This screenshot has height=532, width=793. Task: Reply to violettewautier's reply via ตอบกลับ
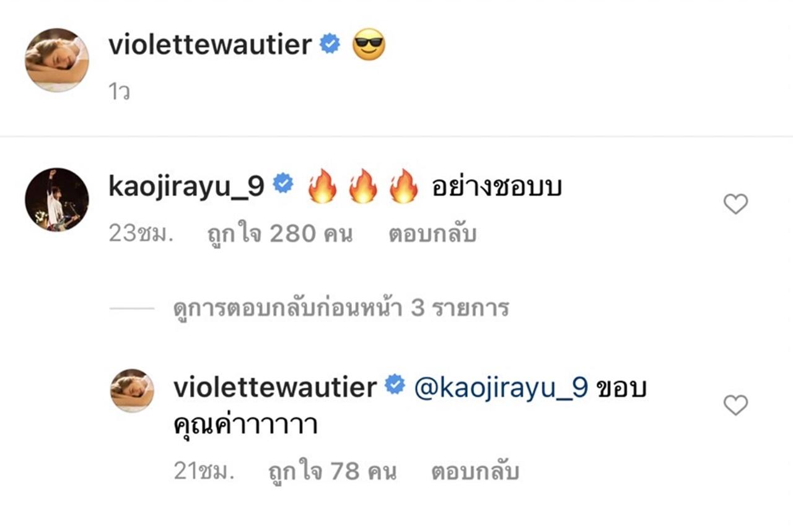tap(475, 472)
